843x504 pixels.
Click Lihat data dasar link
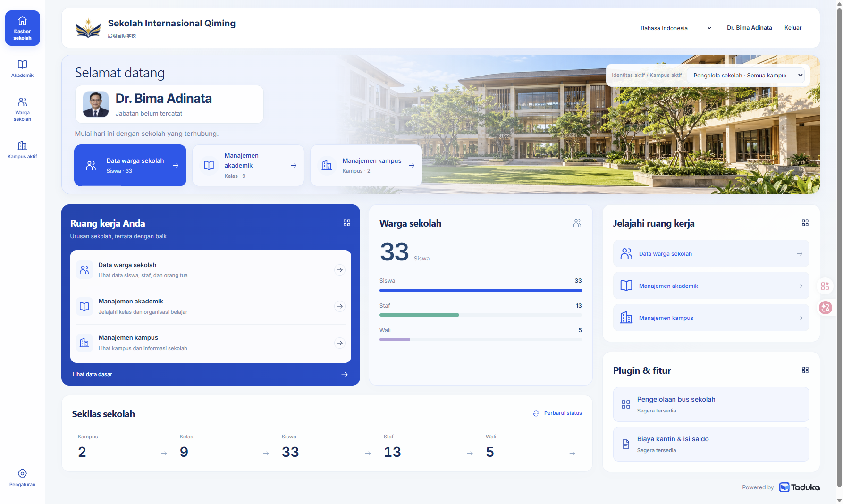click(92, 374)
